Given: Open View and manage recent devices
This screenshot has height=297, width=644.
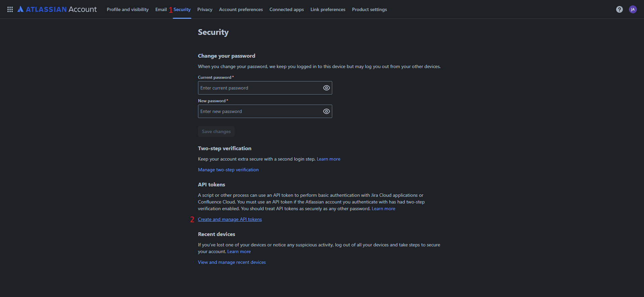Looking at the screenshot, I should 232,262.
